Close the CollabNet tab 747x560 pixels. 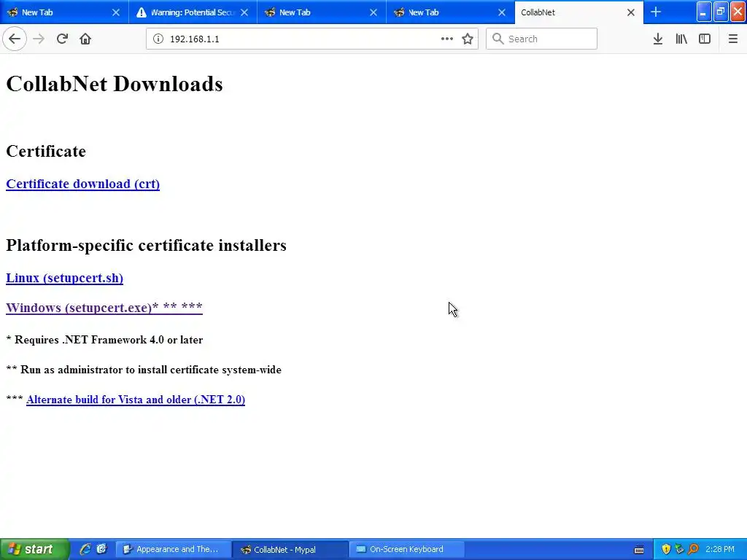click(631, 12)
